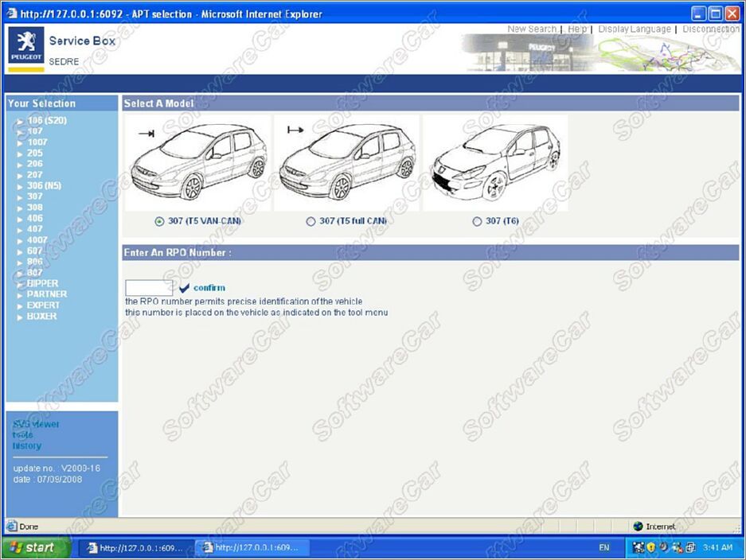Open the history link in sidebar
Image resolution: width=746 pixels, height=560 pixels.
[x=26, y=445]
